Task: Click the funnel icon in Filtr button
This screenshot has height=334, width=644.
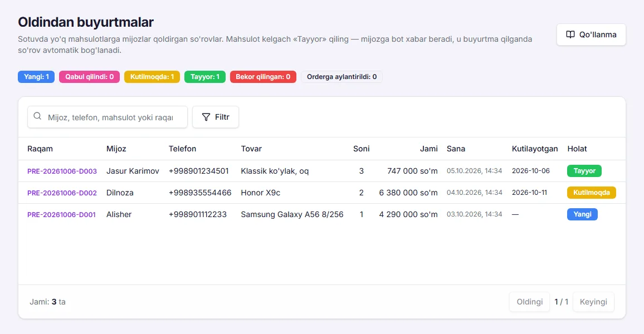Action: [206, 117]
